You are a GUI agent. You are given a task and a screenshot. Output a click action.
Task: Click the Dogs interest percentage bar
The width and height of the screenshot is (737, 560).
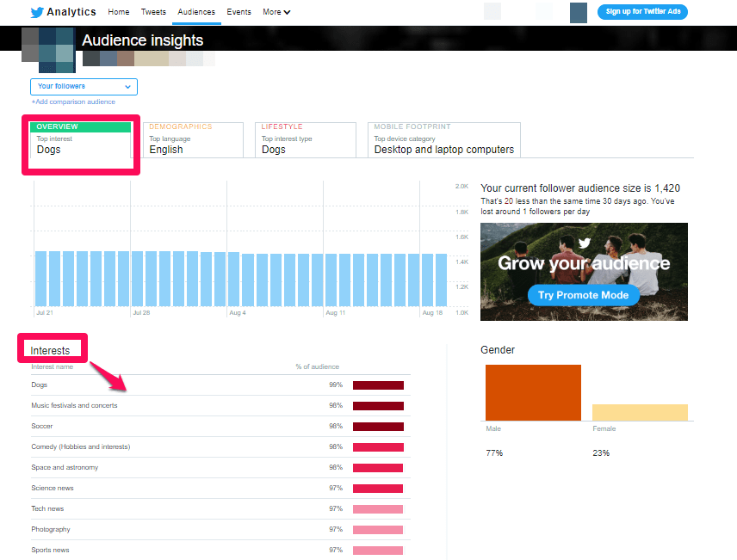click(x=378, y=385)
